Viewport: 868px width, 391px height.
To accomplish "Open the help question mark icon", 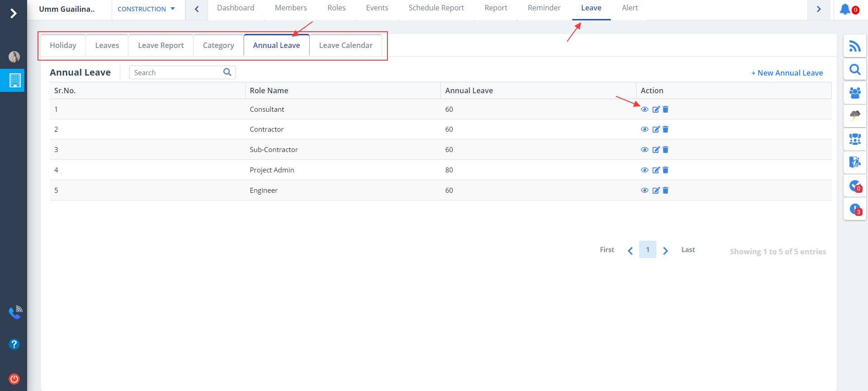I will tap(14, 344).
